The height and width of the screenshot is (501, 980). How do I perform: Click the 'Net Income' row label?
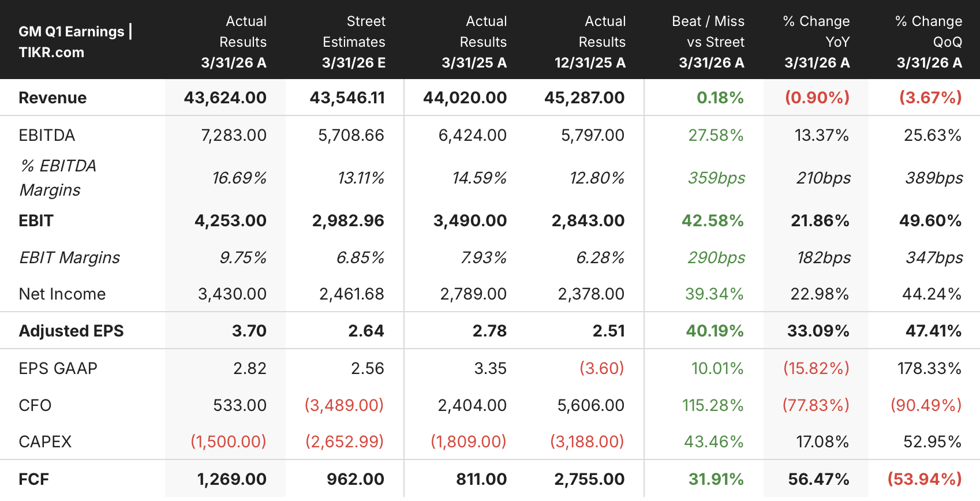[62, 294]
